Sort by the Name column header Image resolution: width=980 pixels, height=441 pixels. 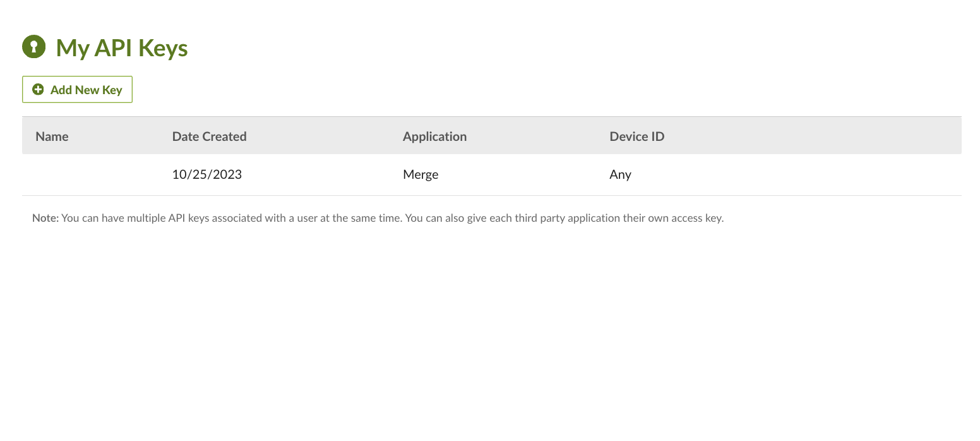point(52,136)
